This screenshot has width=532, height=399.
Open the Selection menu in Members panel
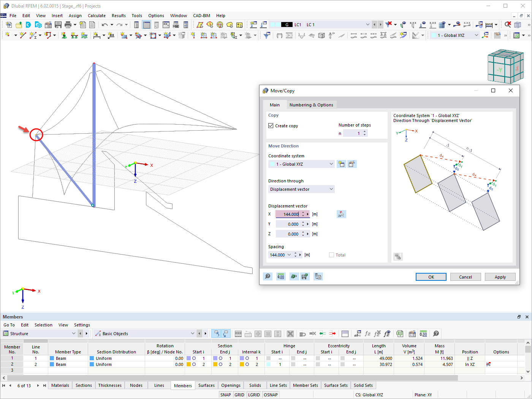pos(43,325)
